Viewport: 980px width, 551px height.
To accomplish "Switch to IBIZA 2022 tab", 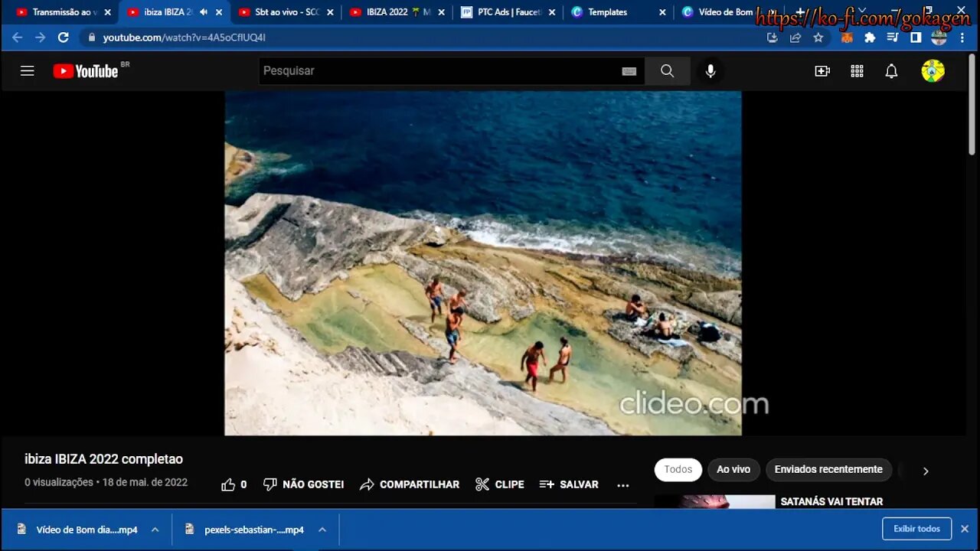I will coord(397,12).
